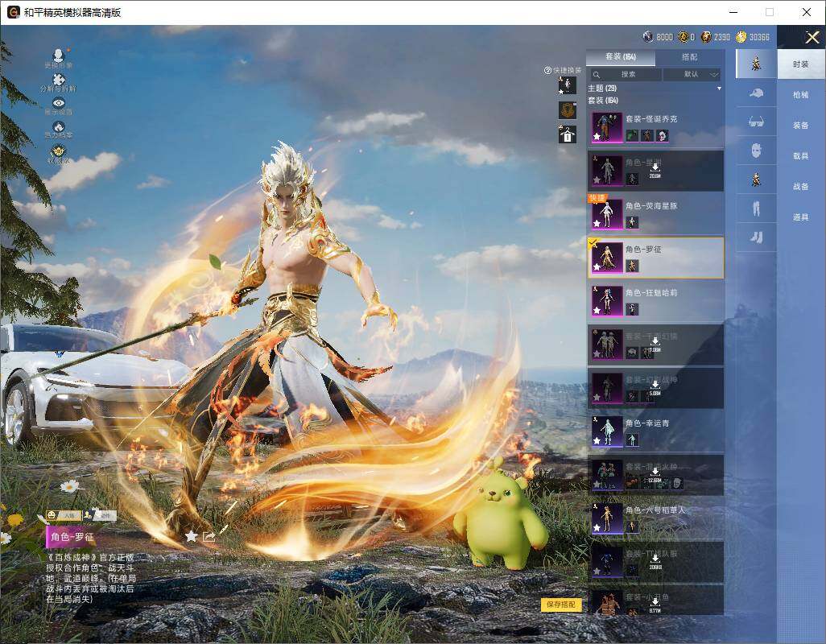Select the face mask category icon

pyautogui.click(x=756, y=151)
